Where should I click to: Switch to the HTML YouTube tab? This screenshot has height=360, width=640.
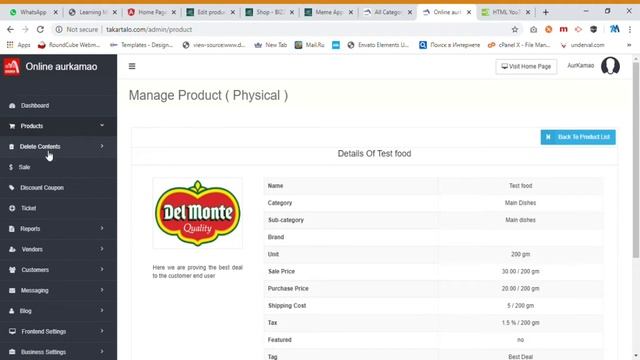506,12
